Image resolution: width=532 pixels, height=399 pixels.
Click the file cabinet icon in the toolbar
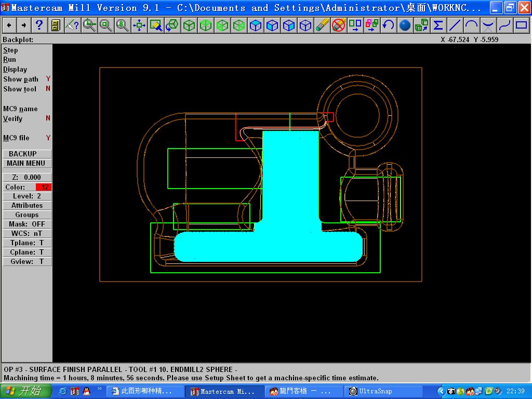pos(55,25)
